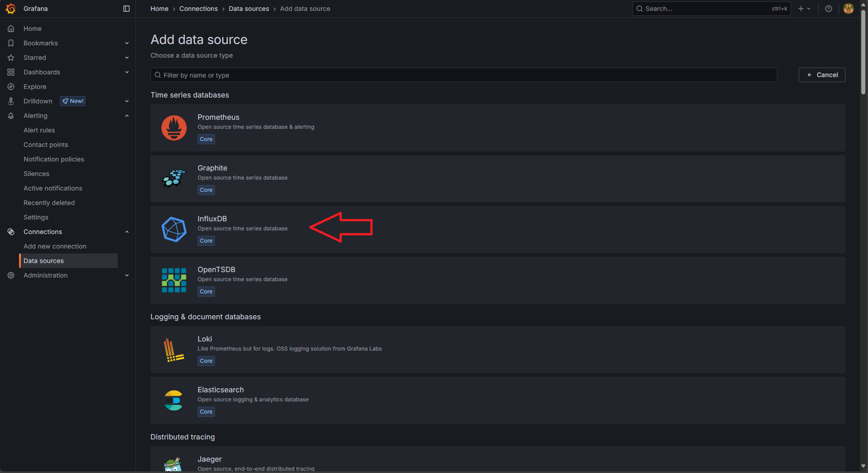Select the Prometheus flame logo
Viewport: 868px width, 473px height.
pos(174,128)
